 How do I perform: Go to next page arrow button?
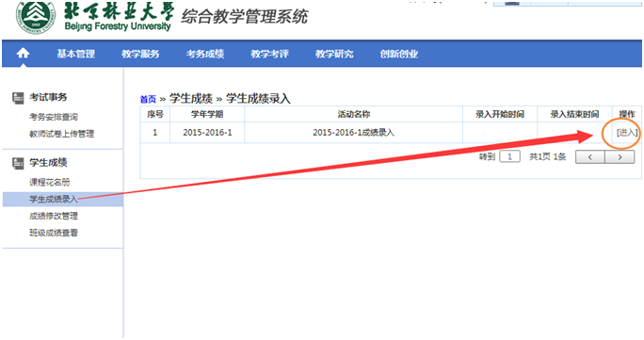tap(620, 157)
